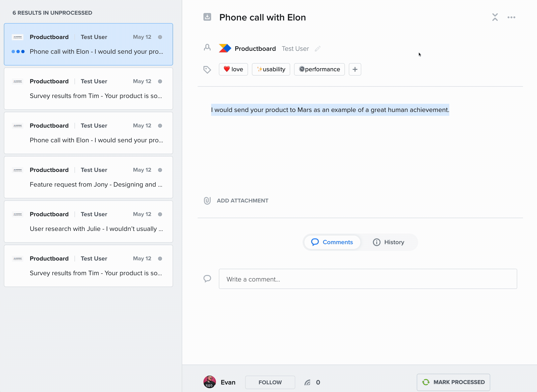
Task: Toggle status dot on Feature request note
Action: point(160,170)
